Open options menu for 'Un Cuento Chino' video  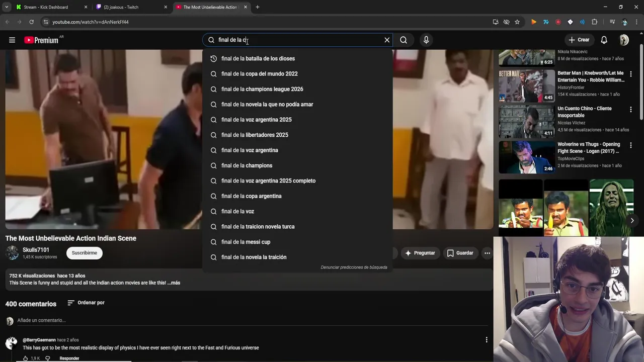pos(631,110)
